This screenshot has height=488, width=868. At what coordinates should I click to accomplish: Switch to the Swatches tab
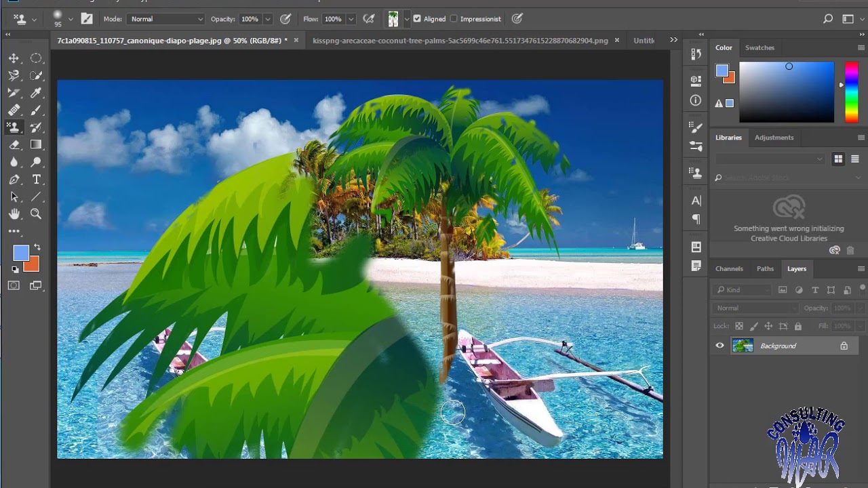pos(759,47)
